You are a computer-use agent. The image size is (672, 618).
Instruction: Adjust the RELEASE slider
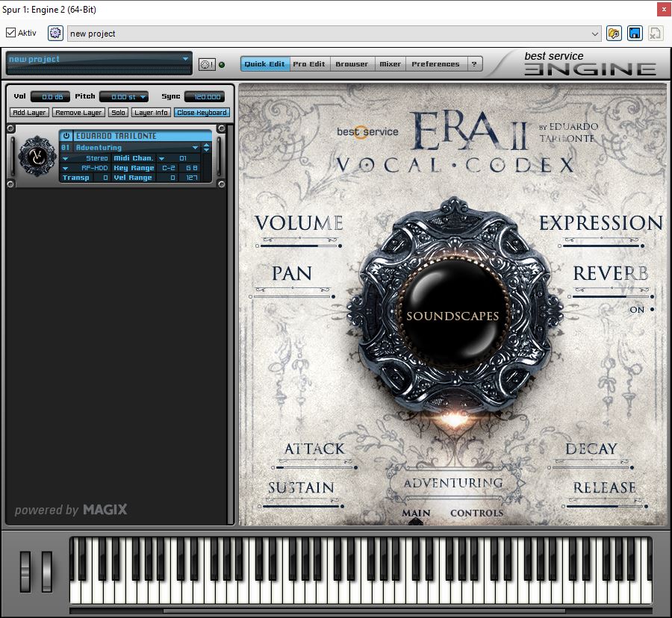pyautogui.click(x=604, y=506)
